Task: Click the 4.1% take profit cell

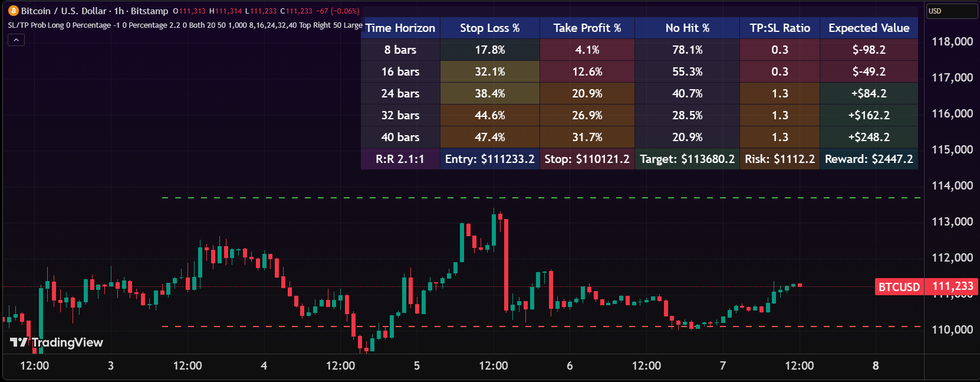Action: [x=587, y=50]
